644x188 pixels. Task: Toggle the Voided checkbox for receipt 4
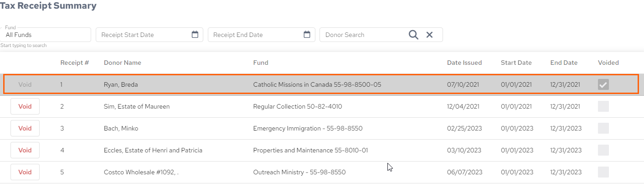603,150
